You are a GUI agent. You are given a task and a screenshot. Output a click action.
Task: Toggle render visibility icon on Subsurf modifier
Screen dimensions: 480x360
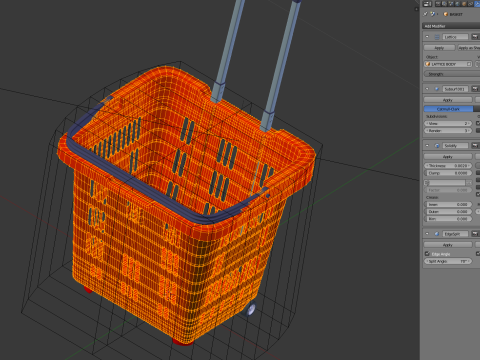pyautogui.click(x=475, y=89)
